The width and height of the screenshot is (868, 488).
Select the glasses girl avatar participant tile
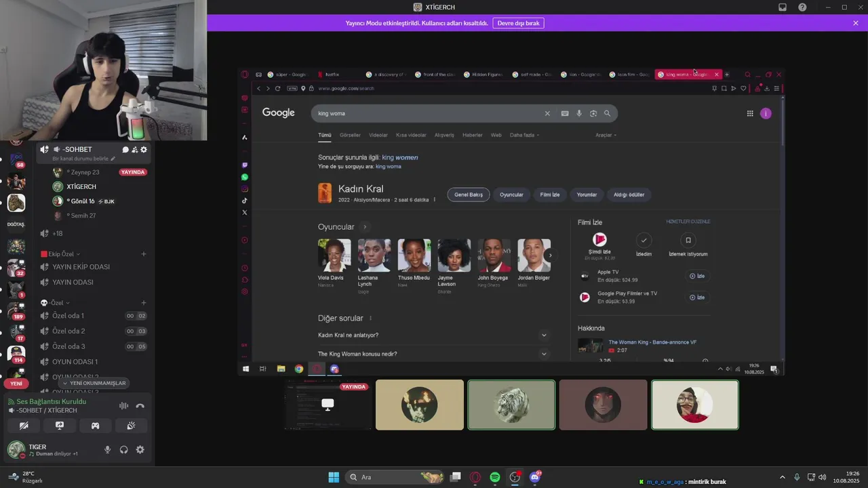pyautogui.click(x=695, y=405)
